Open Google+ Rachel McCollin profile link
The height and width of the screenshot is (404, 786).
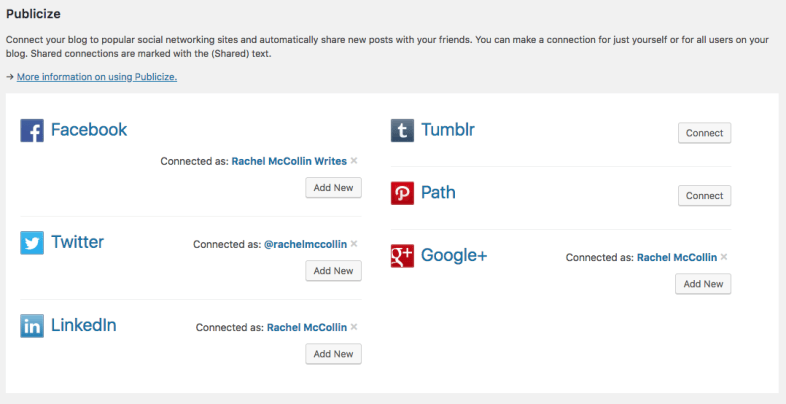pos(677,257)
